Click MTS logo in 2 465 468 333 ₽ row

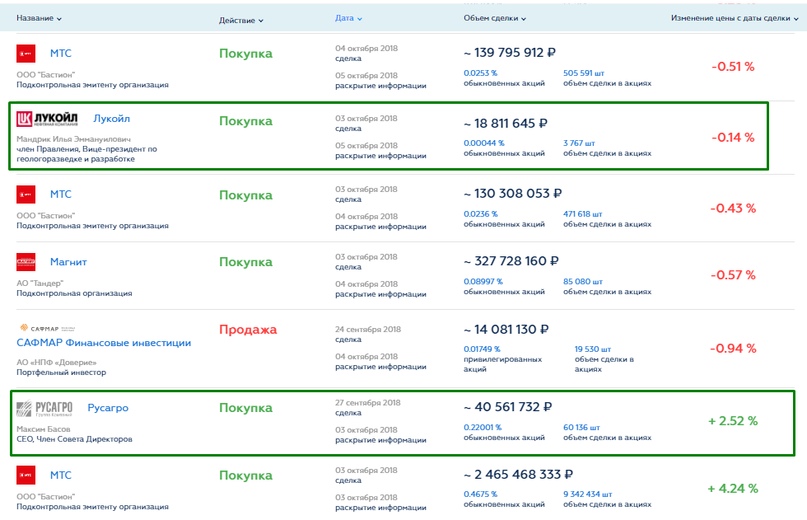[x=26, y=475]
